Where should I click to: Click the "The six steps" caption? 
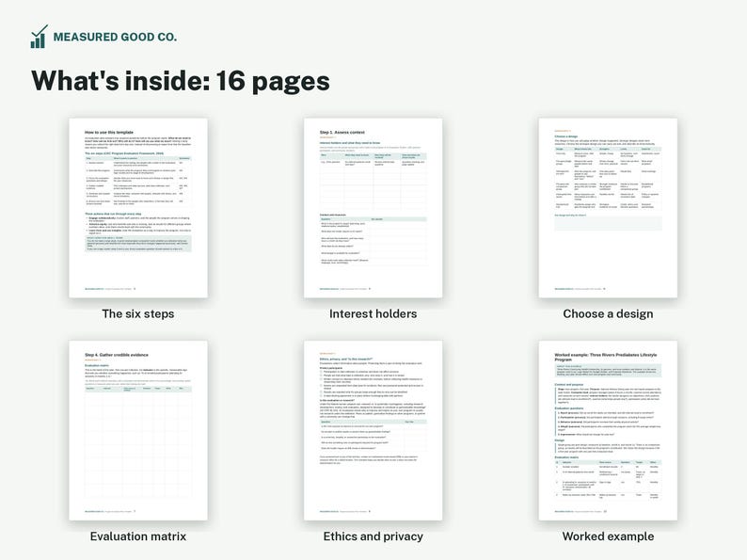coord(138,314)
